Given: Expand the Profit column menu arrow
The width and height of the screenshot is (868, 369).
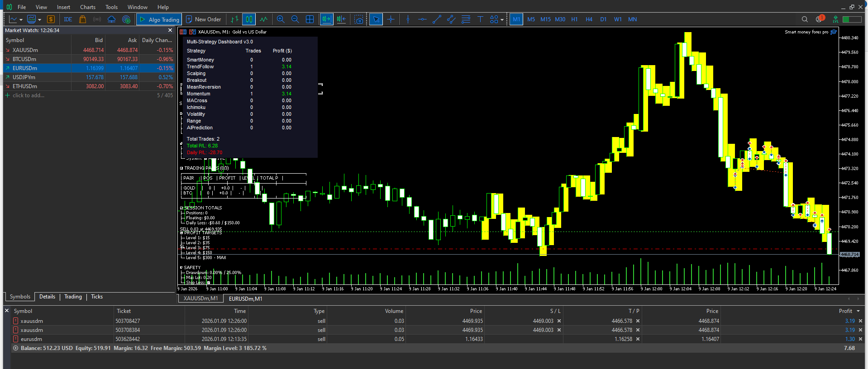Looking at the screenshot, I should (x=858, y=311).
